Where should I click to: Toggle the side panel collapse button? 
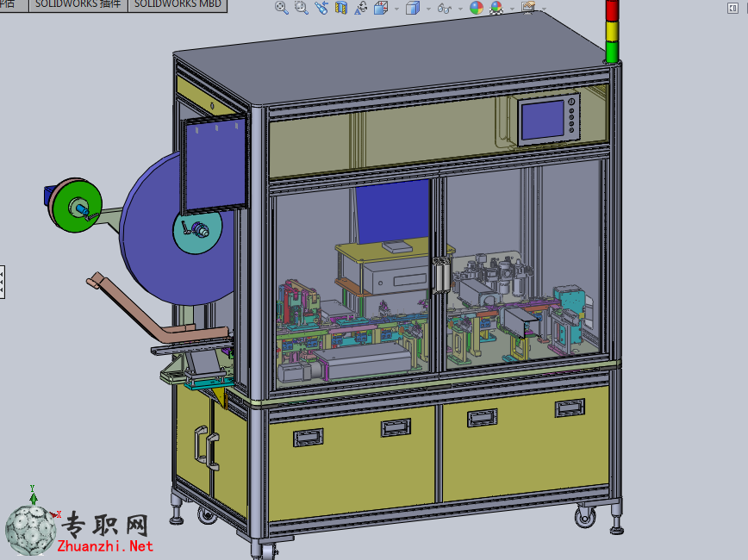(732, 8)
